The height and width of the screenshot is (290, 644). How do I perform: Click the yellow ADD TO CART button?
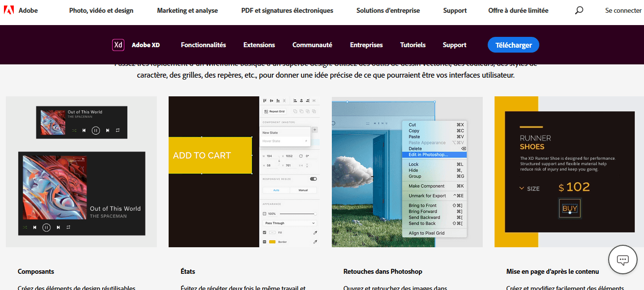click(x=210, y=155)
